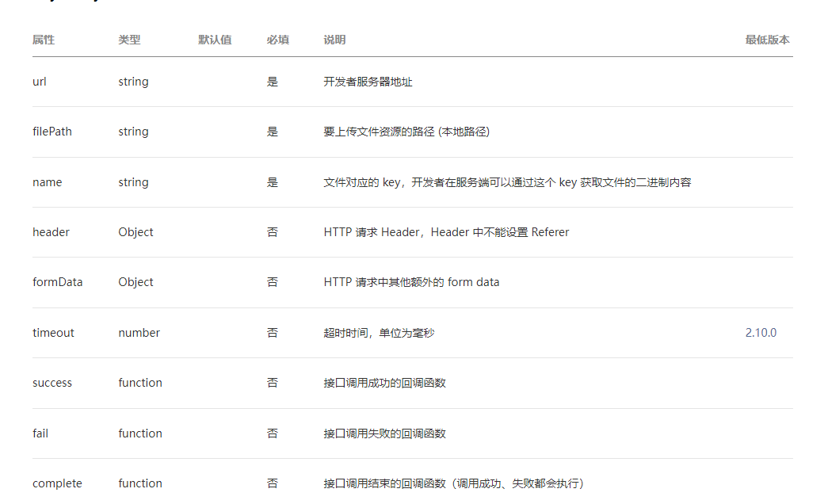Click the 必填 column header
Screen dimensions: 828x504
coord(279,40)
